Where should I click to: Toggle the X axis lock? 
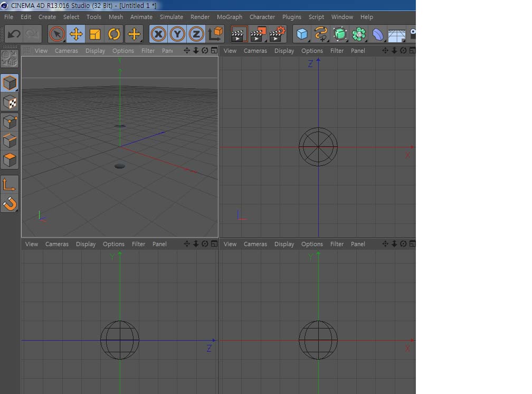(158, 34)
